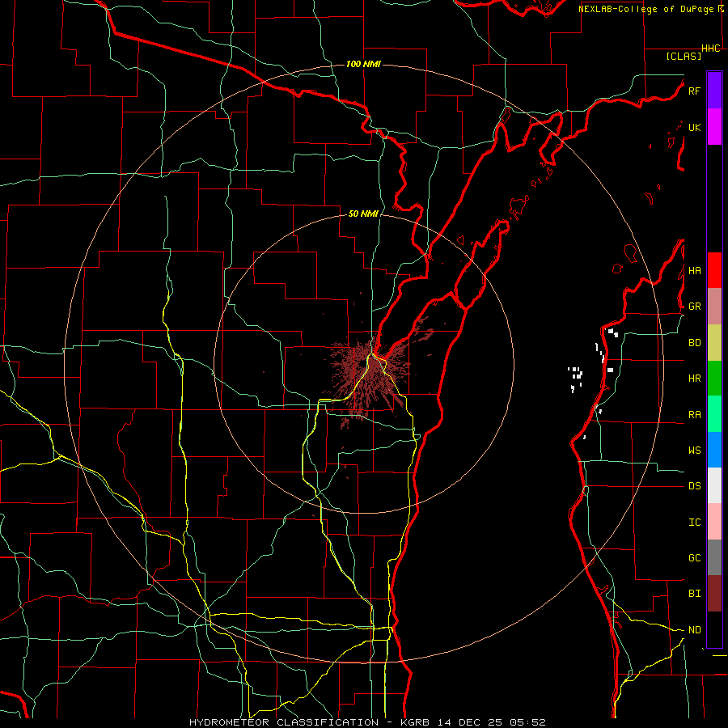Click the GR legend label
728x728 pixels.
click(694, 307)
